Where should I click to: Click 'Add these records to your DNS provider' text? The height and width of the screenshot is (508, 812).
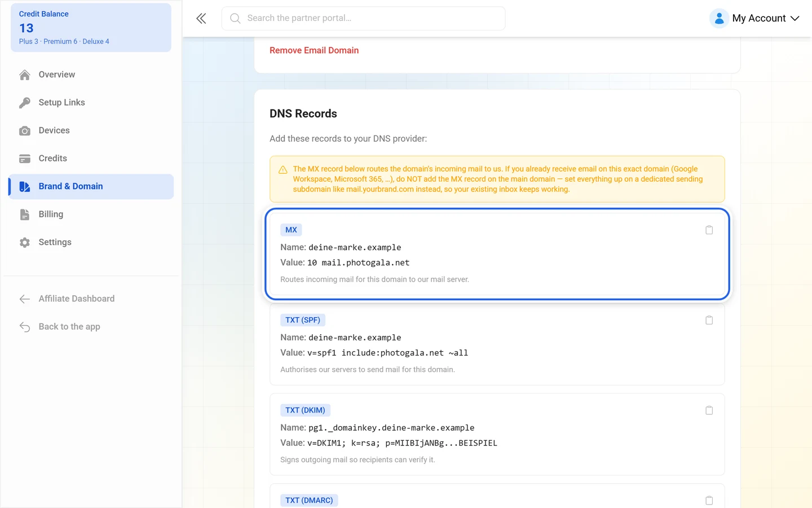(348, 139)
